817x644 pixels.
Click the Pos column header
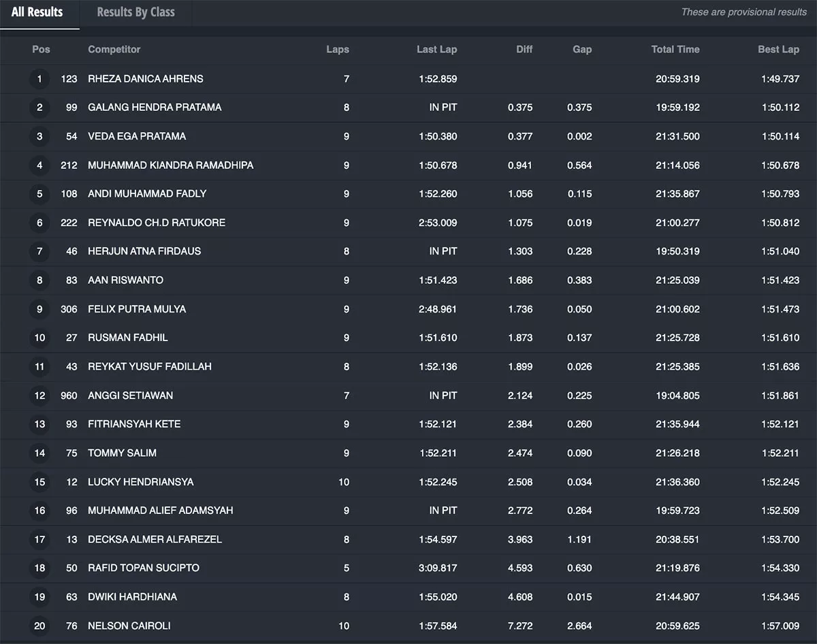pos(41,49)
